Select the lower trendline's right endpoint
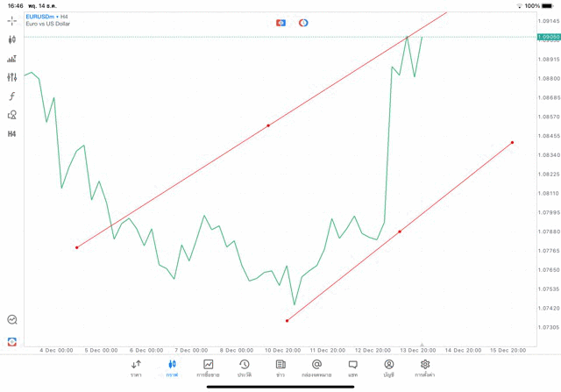This screenshot has width=561, height=392. point(512,142)
